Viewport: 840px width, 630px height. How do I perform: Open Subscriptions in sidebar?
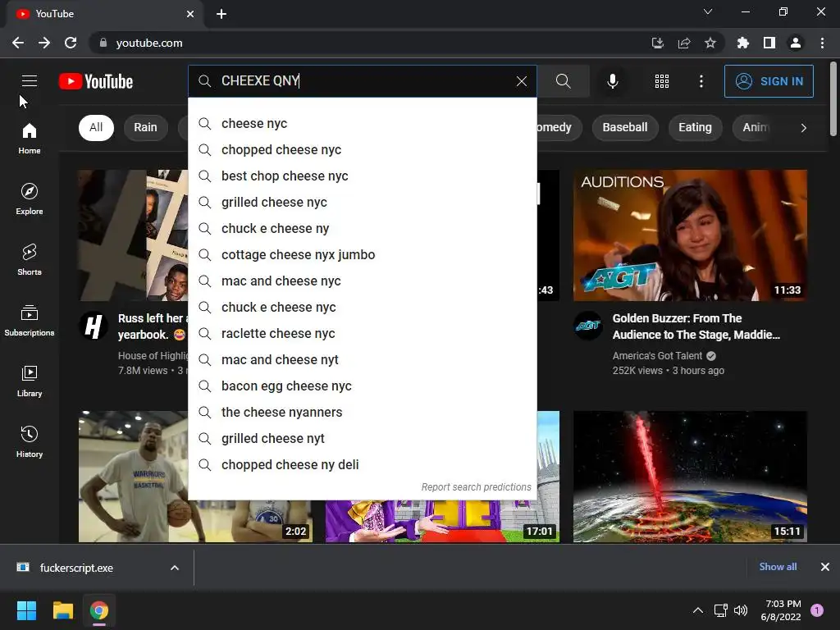(x=30, y=321)
